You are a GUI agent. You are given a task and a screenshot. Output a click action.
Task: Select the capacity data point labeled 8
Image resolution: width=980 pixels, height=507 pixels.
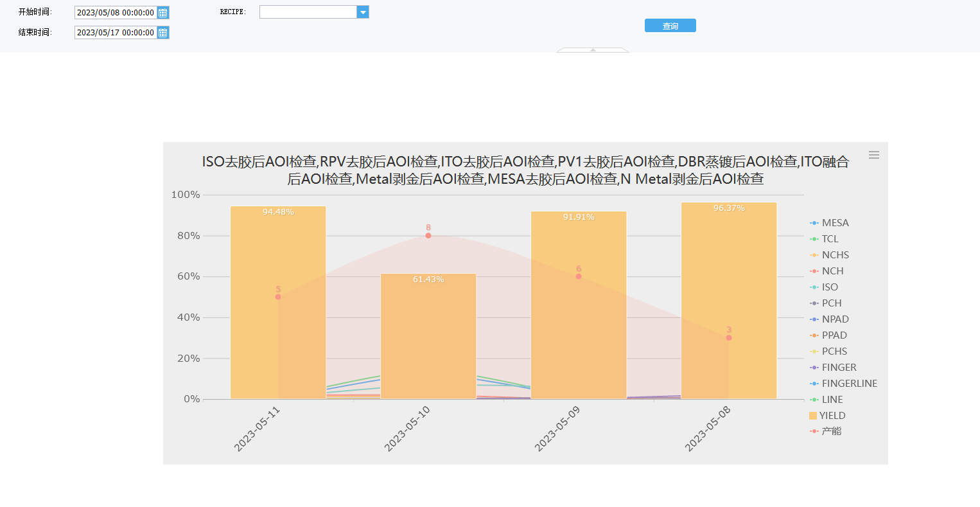[428, 236]
